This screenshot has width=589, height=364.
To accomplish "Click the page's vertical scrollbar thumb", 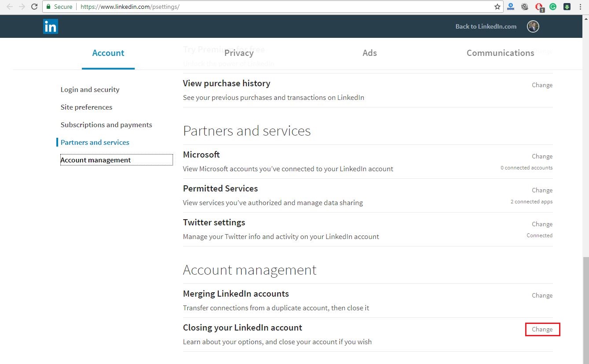I will point(585,310).
